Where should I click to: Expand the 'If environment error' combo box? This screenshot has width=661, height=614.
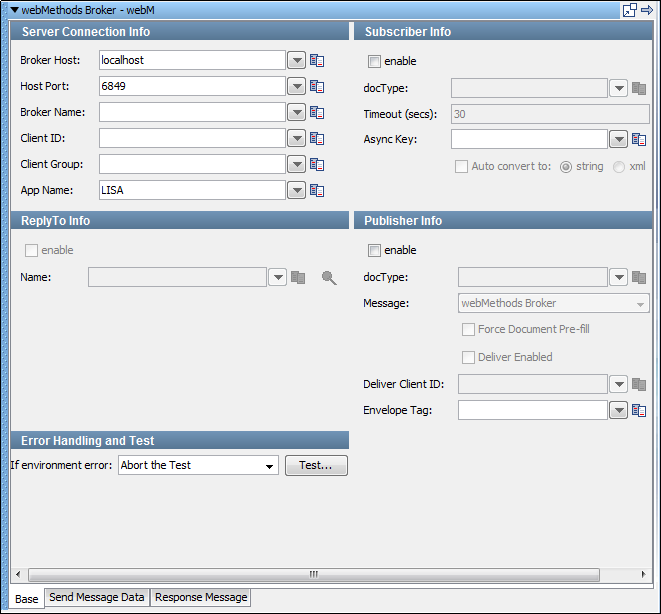269,466
